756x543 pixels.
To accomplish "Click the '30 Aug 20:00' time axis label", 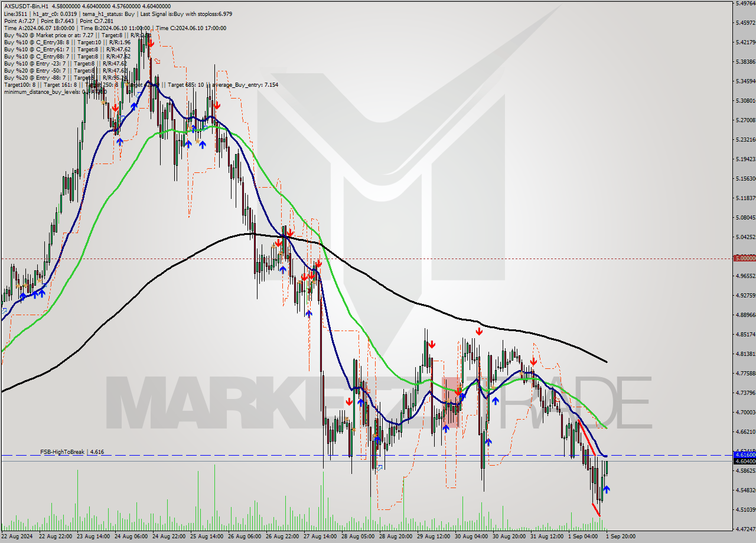I will (509, 536).
